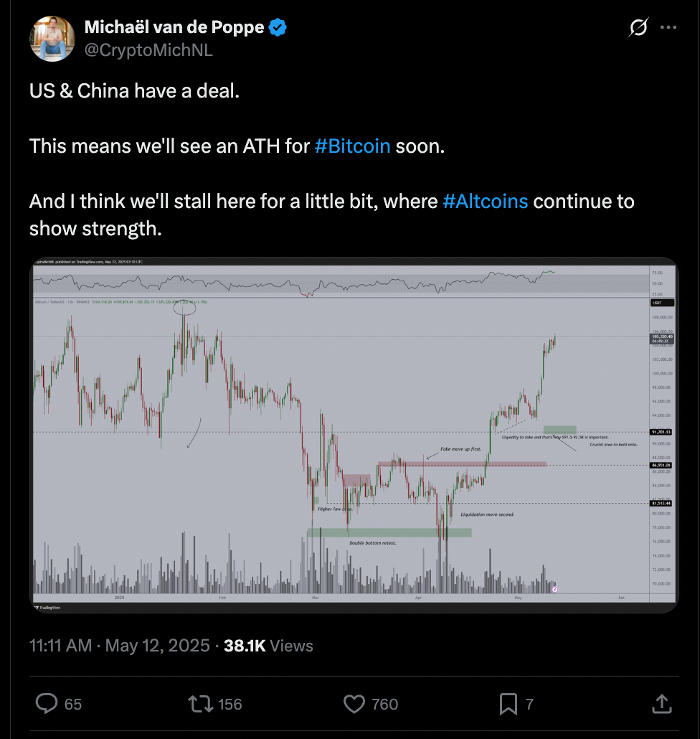Enlarge the Bitcoin TradingView chart image

click(354, 435)
